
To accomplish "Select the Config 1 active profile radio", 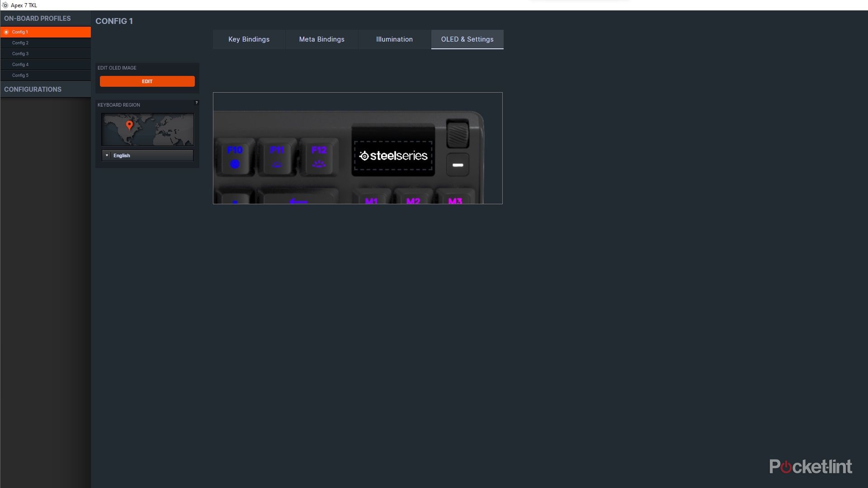I will (x=6, y=32).
